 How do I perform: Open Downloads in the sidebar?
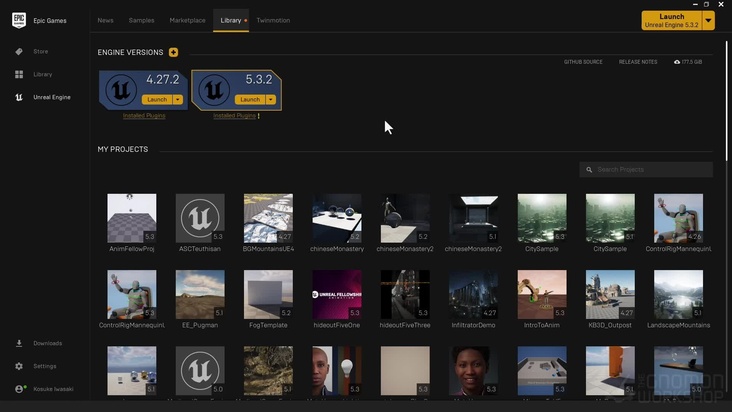click(x=47, y=343)
